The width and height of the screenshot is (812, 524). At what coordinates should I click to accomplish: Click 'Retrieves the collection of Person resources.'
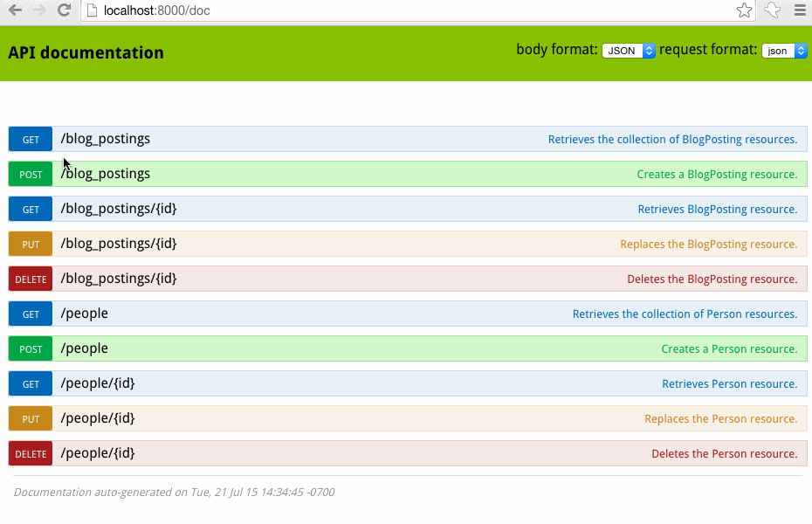(x=685, y=314)
